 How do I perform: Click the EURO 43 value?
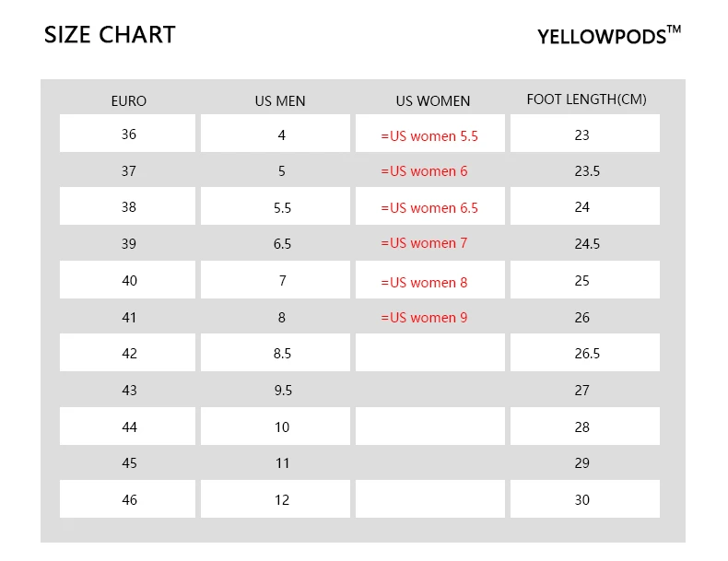pos(129,391)
